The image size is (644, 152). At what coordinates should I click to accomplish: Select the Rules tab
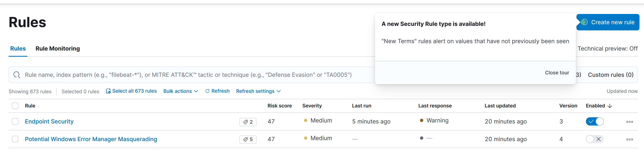coord(18,49)
